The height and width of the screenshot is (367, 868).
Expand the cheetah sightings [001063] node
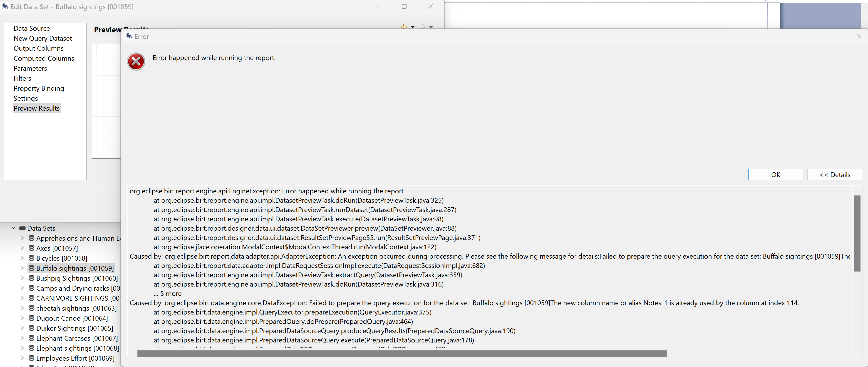(x=22, y=308)
